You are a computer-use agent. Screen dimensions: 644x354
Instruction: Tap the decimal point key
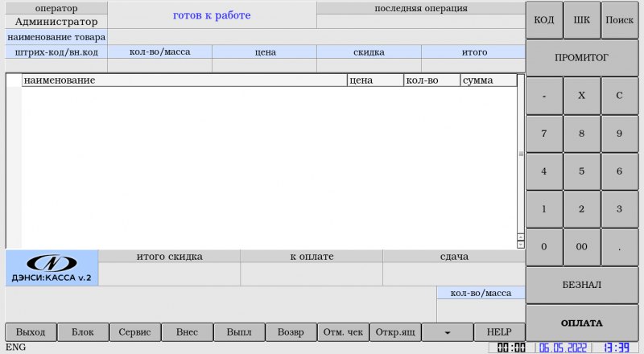click(619, 247)
